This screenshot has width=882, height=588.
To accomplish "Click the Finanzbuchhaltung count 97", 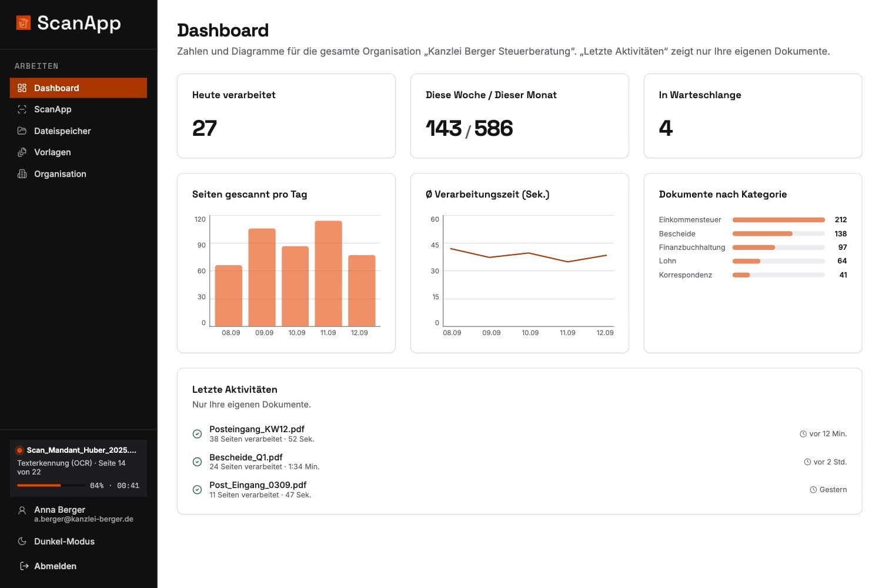I will pyautogui.click(x=843, y=248).
